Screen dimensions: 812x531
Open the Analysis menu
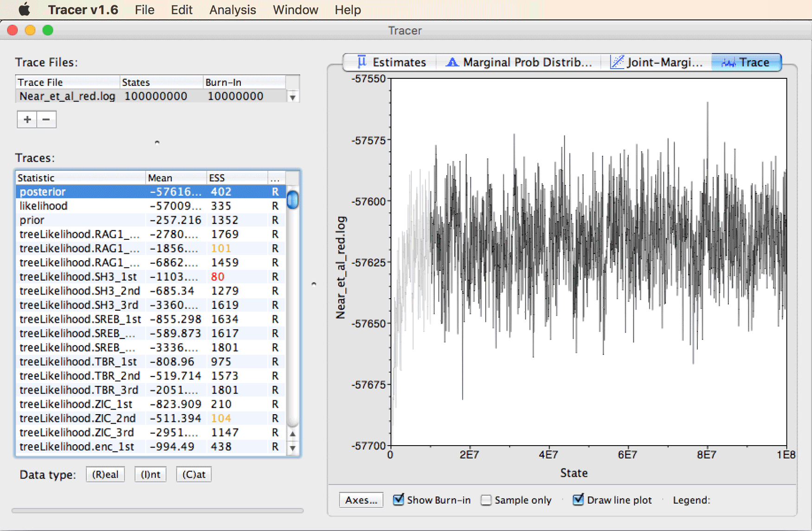tap(232, 10)
